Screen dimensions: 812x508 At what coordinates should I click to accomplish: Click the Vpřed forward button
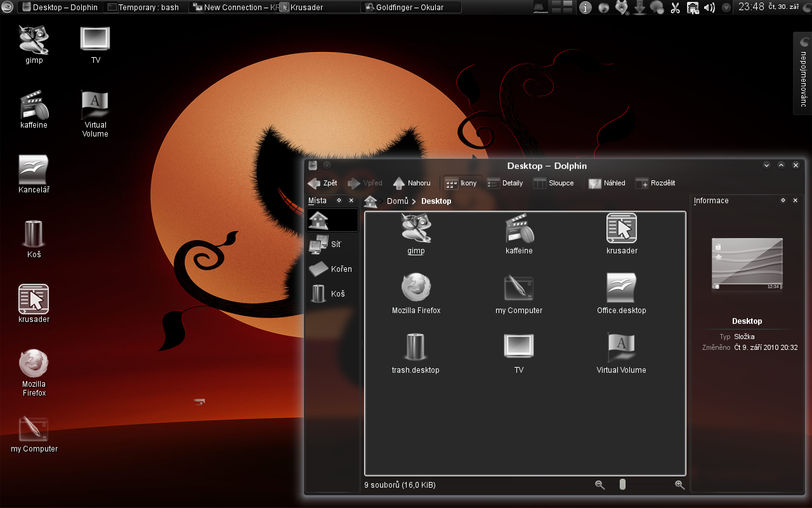[365, 183]
